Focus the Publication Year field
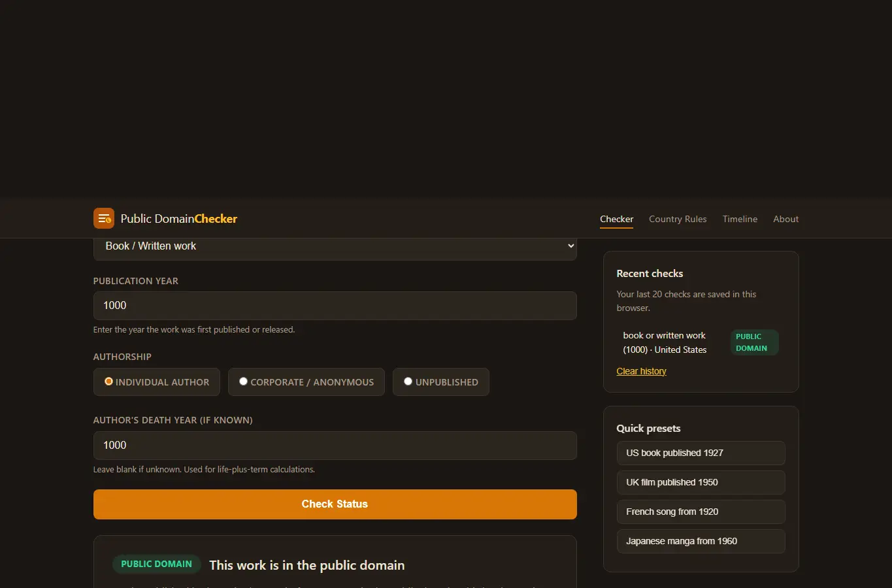The image size is (892, 588). (335, 306)
